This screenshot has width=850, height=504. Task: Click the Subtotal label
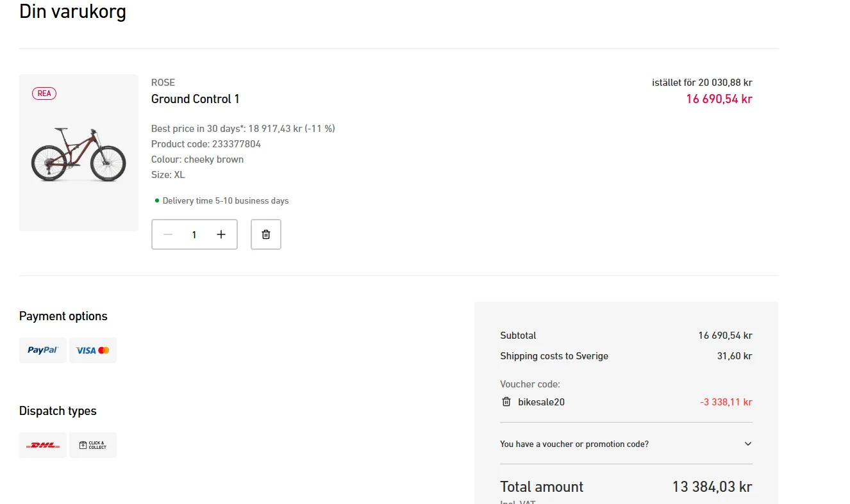pos(518,336)
